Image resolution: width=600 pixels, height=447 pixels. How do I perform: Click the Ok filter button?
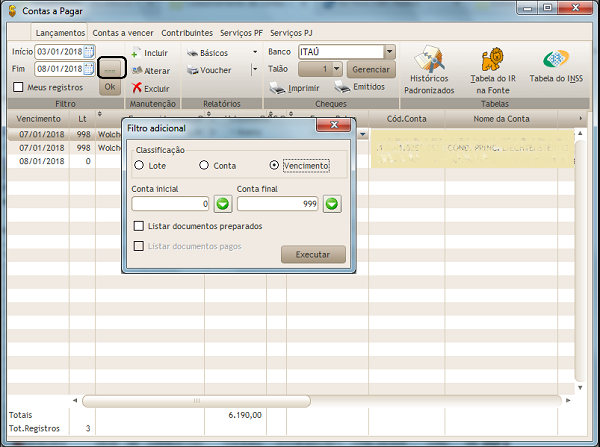pos(110,87)
